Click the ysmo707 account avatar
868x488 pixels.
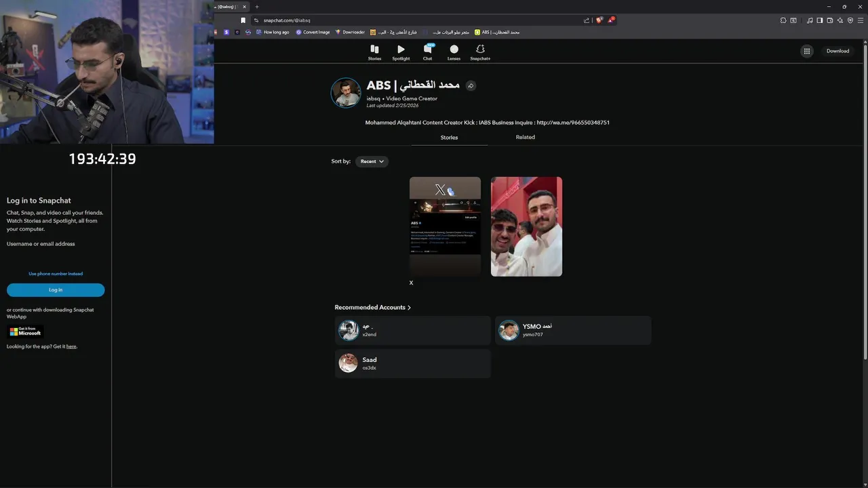click(x=509, y=330)
